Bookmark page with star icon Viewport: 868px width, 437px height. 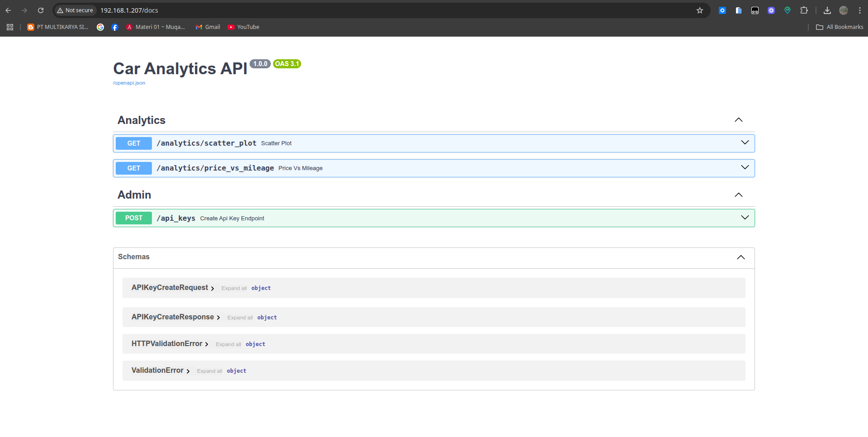pyautogui.click(x=700, y=10)
